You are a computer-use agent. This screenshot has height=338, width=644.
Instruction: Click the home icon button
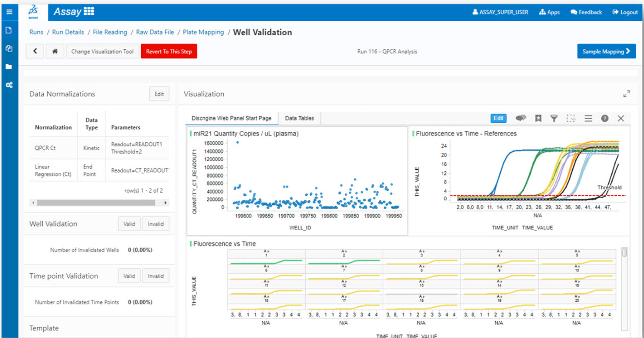[55, 51]
